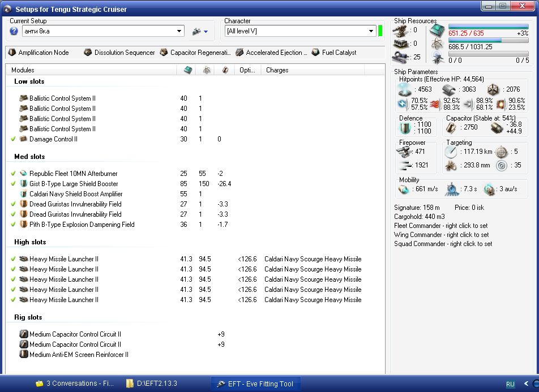Click the drone bandwidth icon beside 0 / 0
539x392 pixels.
pos(438,58)
